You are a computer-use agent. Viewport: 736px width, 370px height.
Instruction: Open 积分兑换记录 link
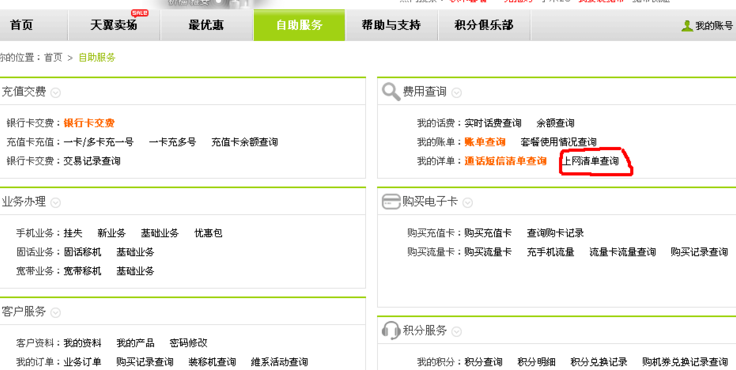tap(599, 362)
